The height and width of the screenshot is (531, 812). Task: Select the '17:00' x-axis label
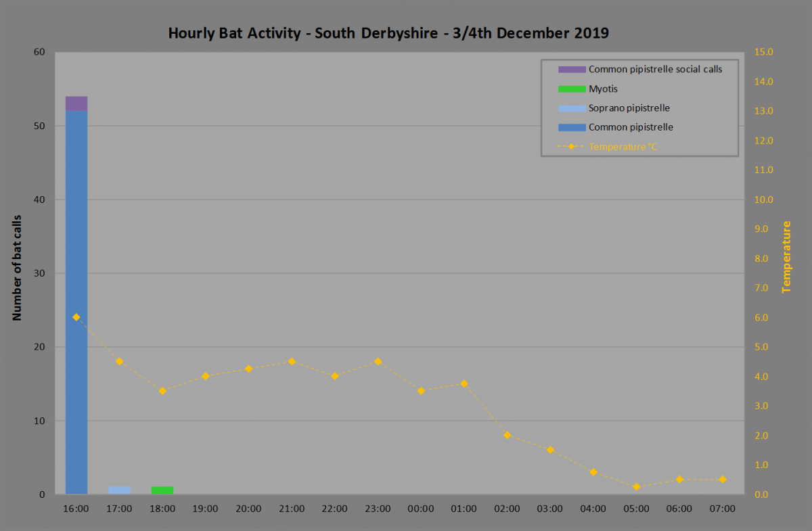coord(120,509)
